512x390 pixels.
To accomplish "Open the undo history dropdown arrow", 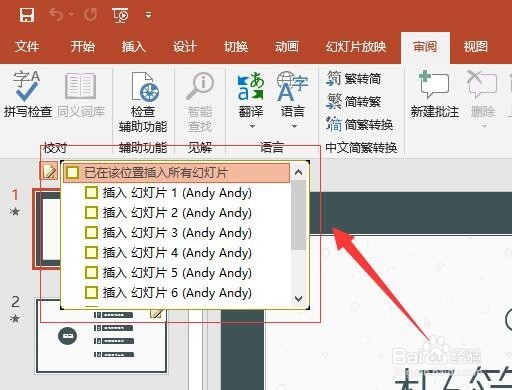I will coord(72,14).
